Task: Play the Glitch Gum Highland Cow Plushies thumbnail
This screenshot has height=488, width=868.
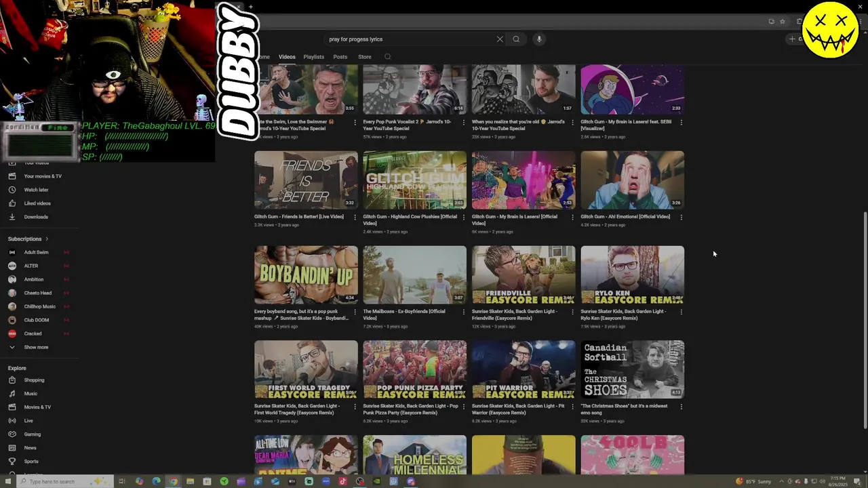Action: pos(414,180)
